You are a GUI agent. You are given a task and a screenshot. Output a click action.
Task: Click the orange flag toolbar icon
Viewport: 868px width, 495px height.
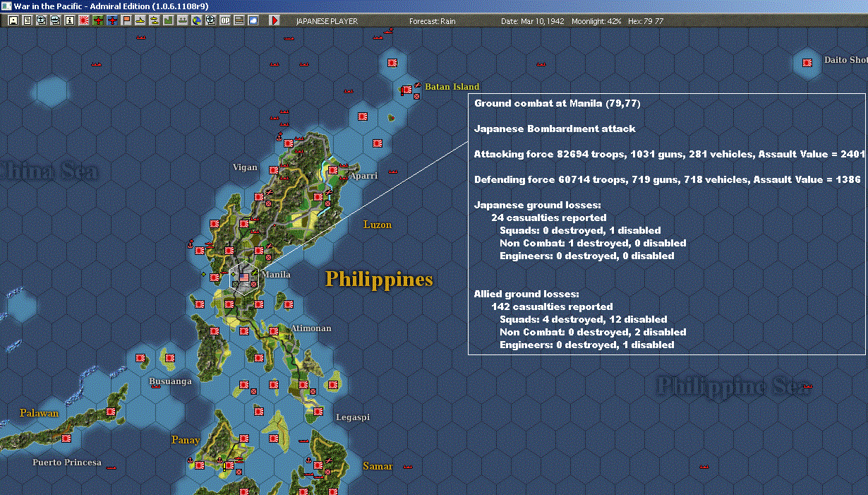point(126,20)
